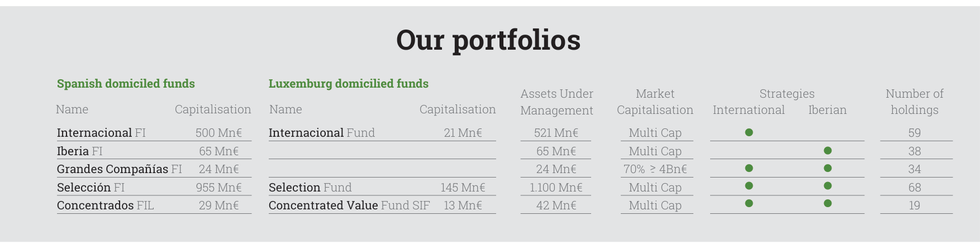The image size is (980, 249).
Task: Open Concentrated Value Fund SIF entry
Action: (x=349, y=205)
